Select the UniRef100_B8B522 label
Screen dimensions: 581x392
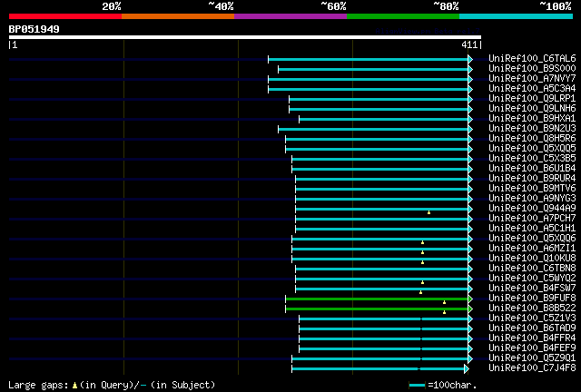tap(532, 309)
